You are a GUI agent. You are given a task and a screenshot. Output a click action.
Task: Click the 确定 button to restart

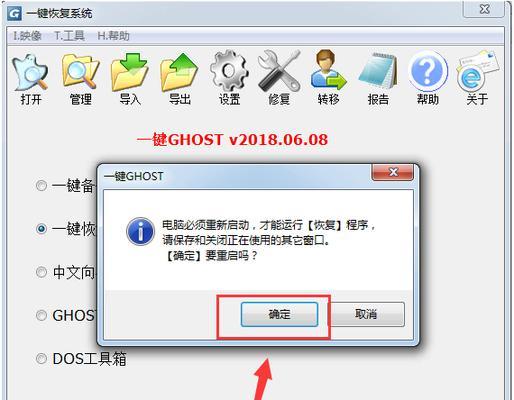pos(279,314)
